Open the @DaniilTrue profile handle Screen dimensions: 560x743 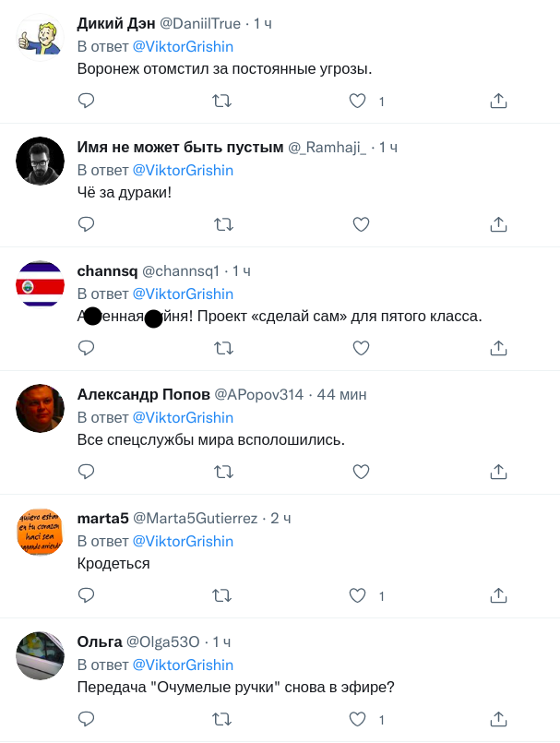click(x=199, y=24)
